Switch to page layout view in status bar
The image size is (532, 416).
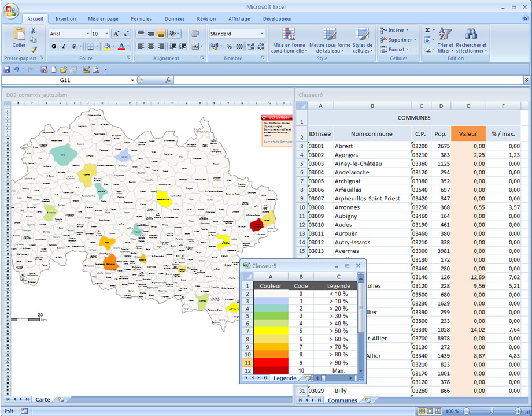pyautogui.click(x=430, y=411)
